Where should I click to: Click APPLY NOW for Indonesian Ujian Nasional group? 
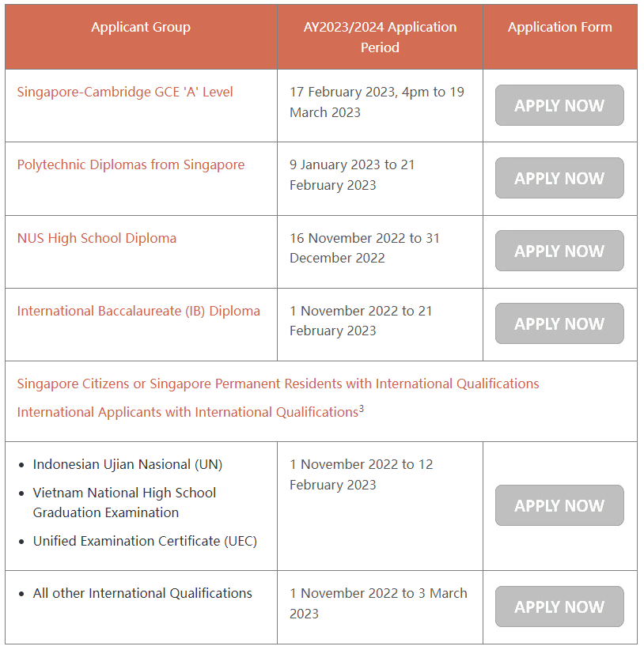559,506
